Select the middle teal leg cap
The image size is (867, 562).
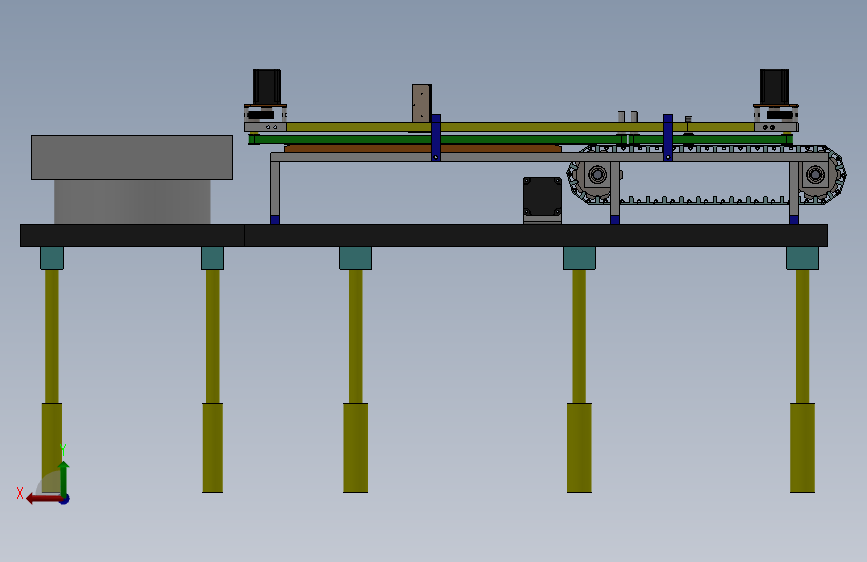(356, 258)
